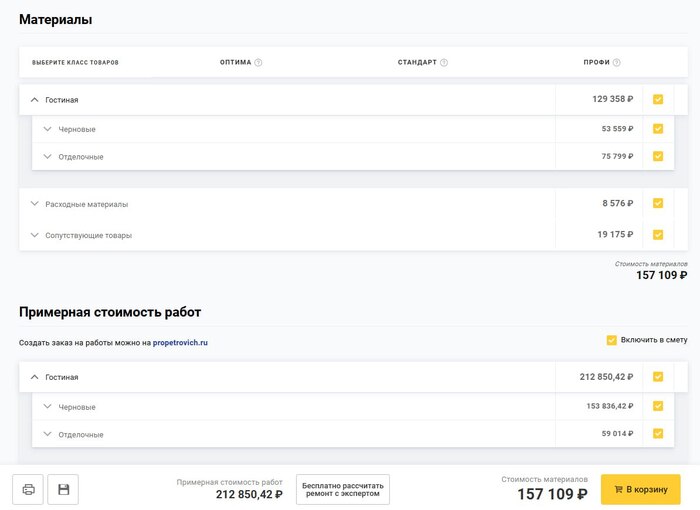Viewport: 700px width, 510px height.
Task: Uncheck Черновые works checkbox at 153 836,42 ₽
Action: point(658,406)
